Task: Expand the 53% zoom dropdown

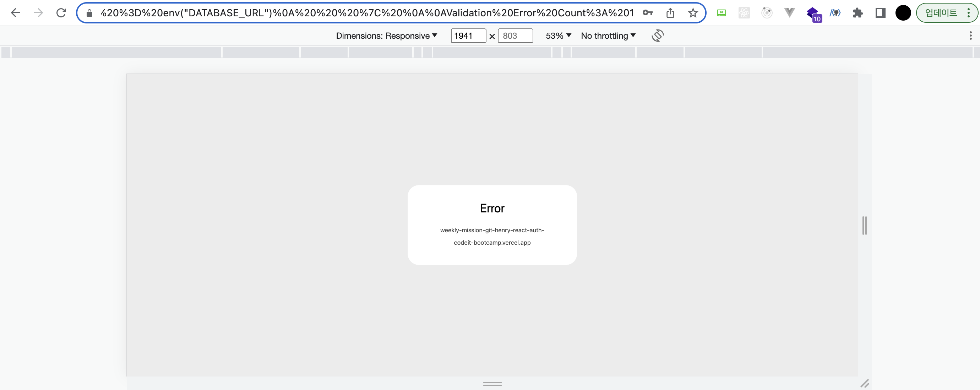Action: click(558, 36)
